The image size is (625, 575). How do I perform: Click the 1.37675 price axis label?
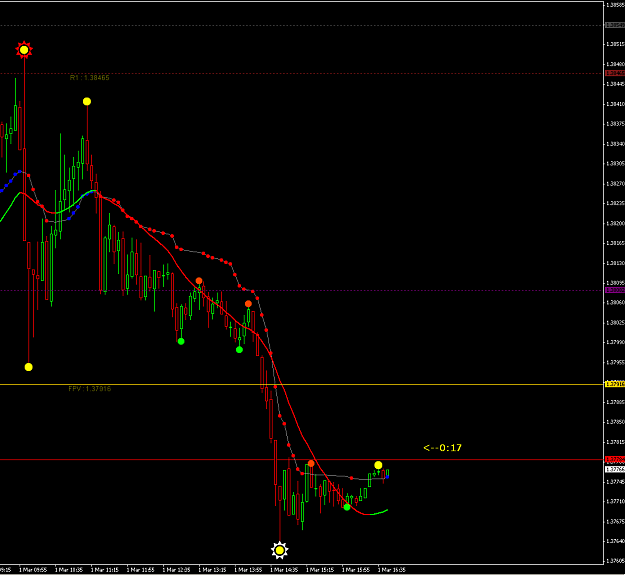[615, 521]
